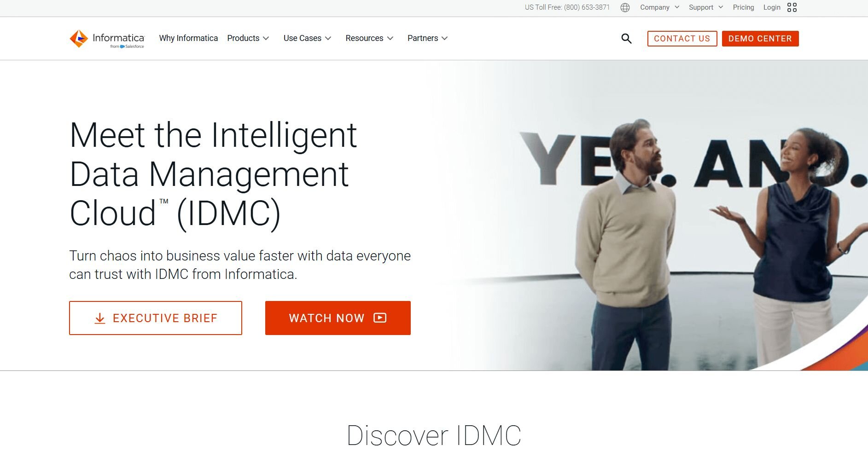Image resolution: width=868 pixels, height=451 pixels.
Task: Expand the Products dropdown
Action: tap(248, 38)
